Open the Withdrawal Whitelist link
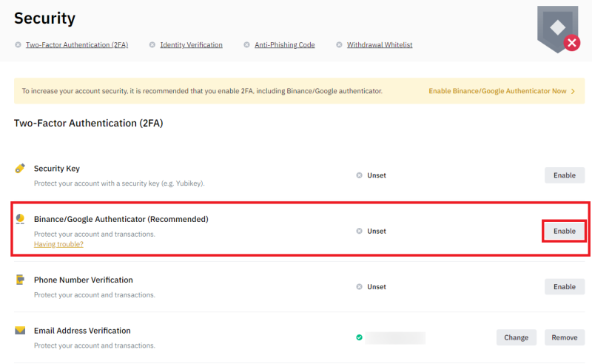This screenshot has width=592, height=364. pos(380,44)
